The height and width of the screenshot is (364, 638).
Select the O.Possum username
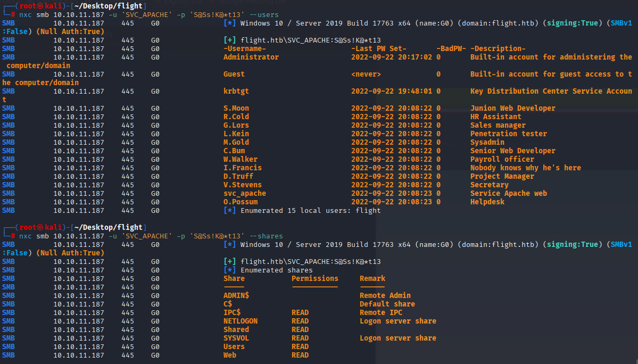tap(241, 203)
